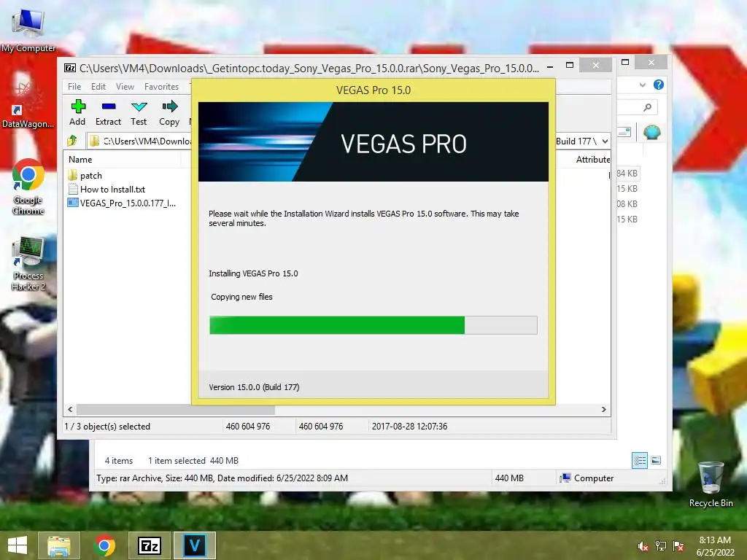Click the Add button in 7-Zip toolbar
The width and height of the screenshot is (747, 560).
click(x=77, y=112)
